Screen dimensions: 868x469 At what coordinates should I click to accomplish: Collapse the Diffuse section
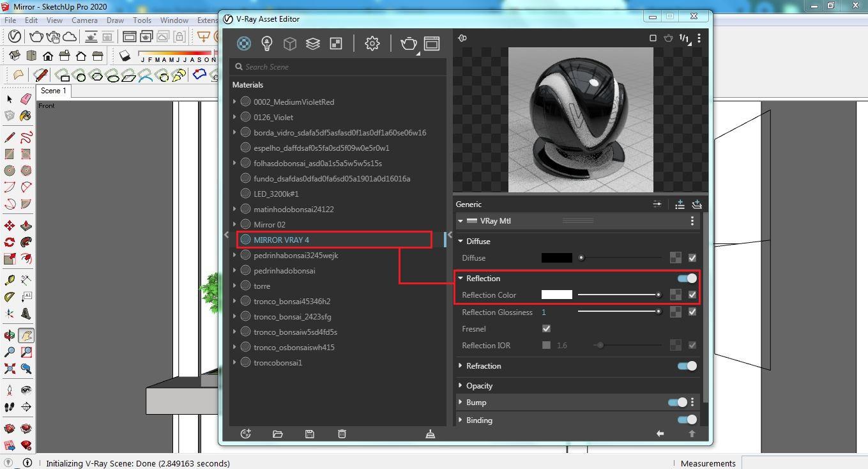pos(461,241)
